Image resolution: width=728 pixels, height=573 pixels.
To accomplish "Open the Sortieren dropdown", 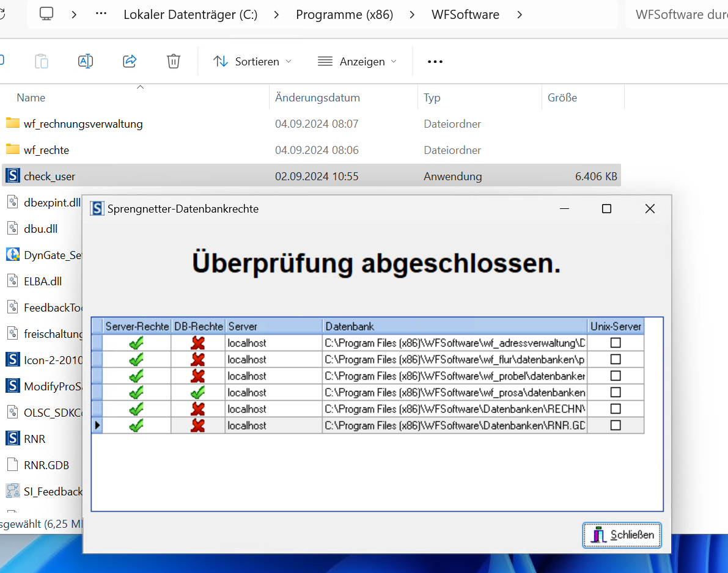I will coord(252,61).
